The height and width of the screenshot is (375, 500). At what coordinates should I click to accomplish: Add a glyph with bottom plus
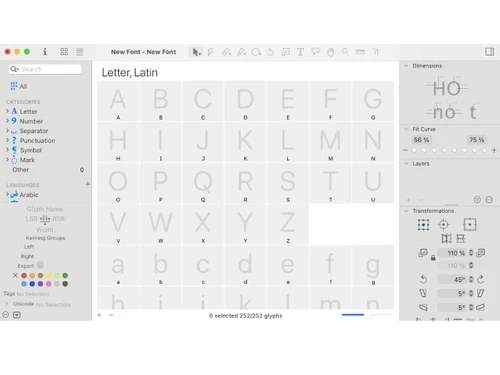pos(99,315)
